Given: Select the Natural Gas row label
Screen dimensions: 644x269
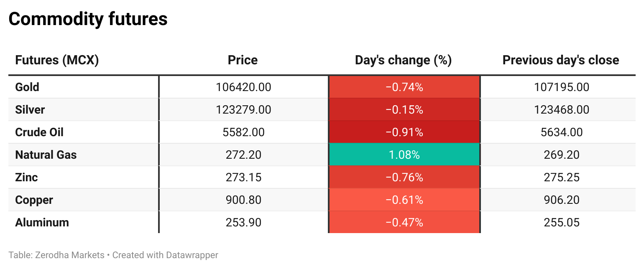Looking at the screenshot, I should coord(46,155).
